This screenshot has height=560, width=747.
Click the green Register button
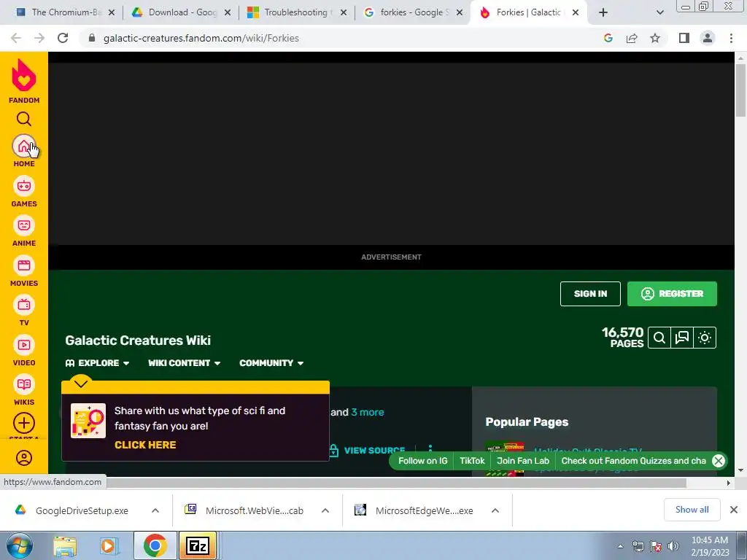pos(672,294)
